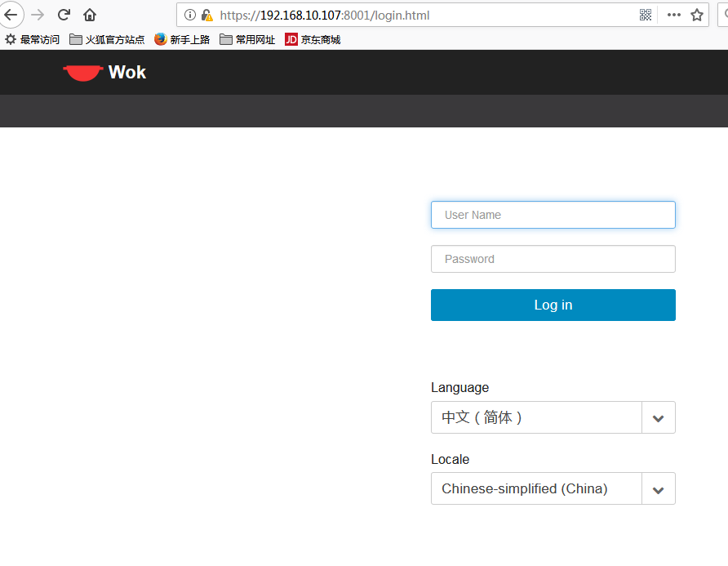The height and width of the screenshot is (566, 728).
Task: Open the 常用网址 bookmark folder
Action: click(247, 39)
